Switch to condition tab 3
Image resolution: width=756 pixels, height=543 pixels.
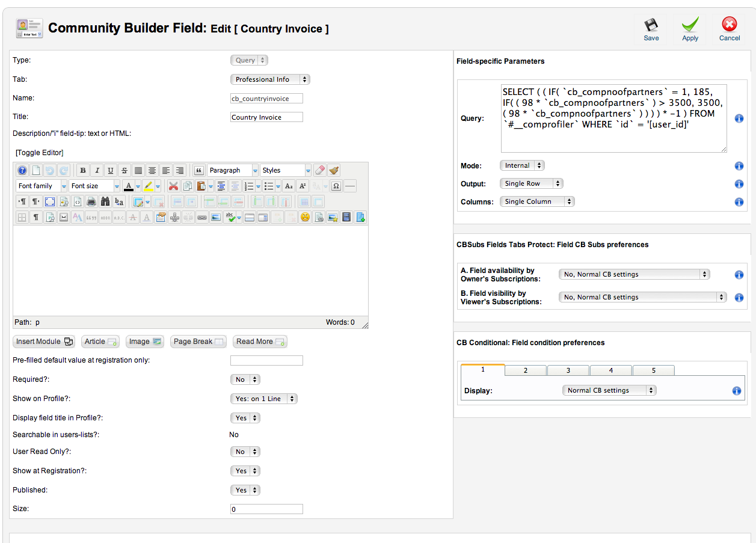[x=568, y=370]
